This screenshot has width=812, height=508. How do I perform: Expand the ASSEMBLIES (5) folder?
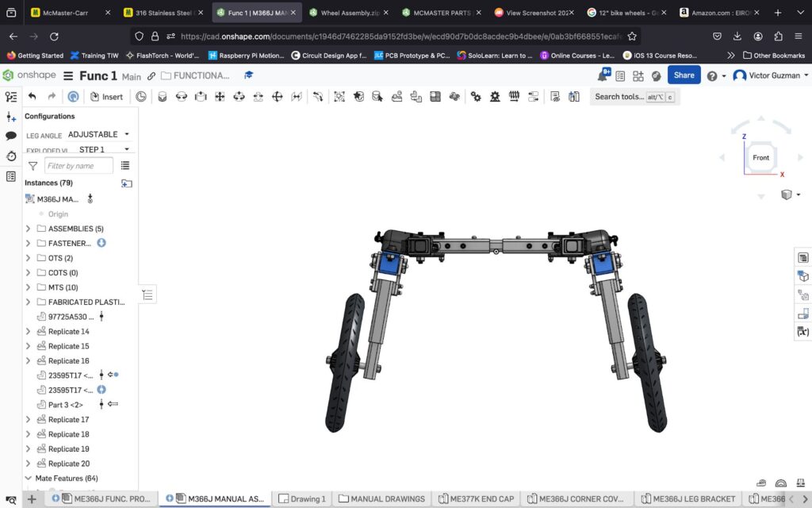click(29, 229)
